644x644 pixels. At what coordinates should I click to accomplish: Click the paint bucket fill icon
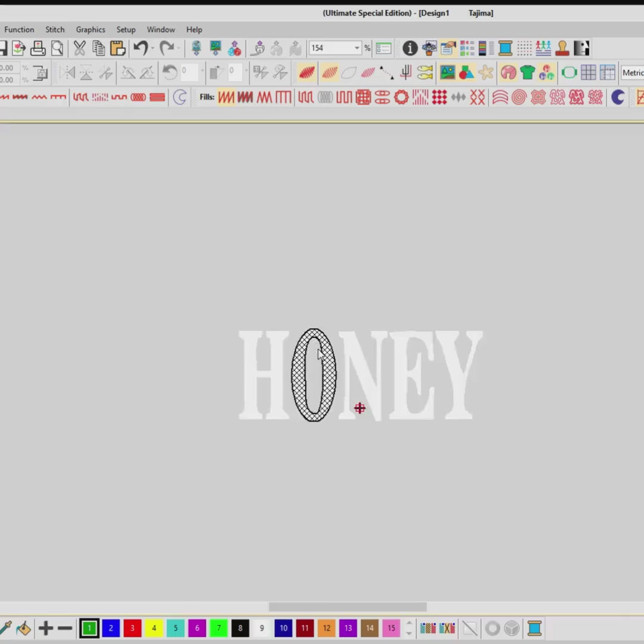pos(23,628)
